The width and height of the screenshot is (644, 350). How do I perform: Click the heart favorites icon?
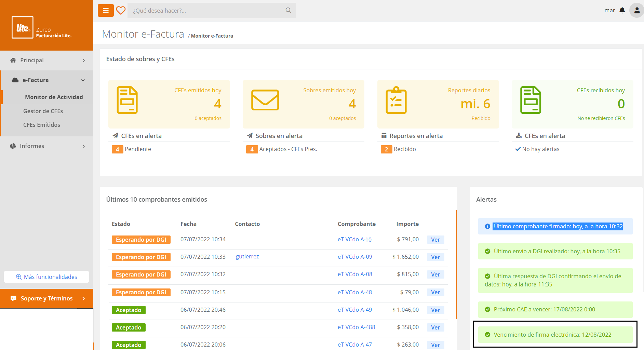(x=121, y=11)
